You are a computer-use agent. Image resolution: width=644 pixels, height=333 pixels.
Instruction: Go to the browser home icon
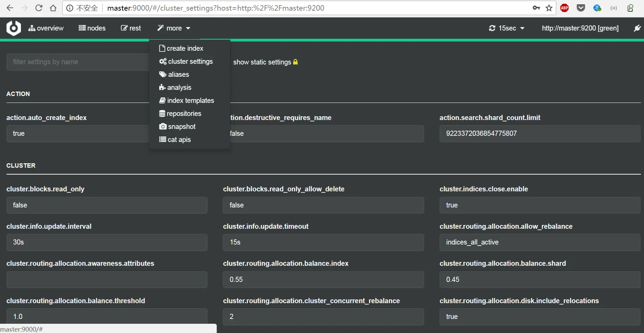point(53,8)
